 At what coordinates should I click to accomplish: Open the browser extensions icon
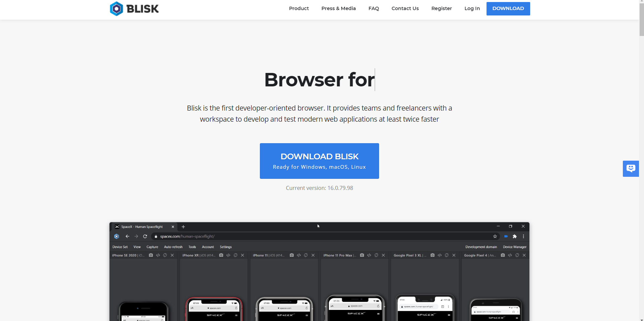click(515, 236)
